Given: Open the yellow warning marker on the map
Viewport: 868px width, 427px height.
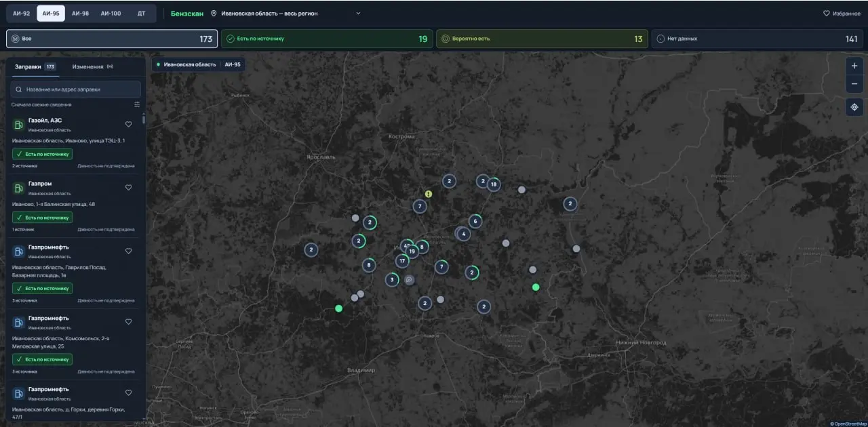Looking at the screenshot, I should [x=429, y=194].
